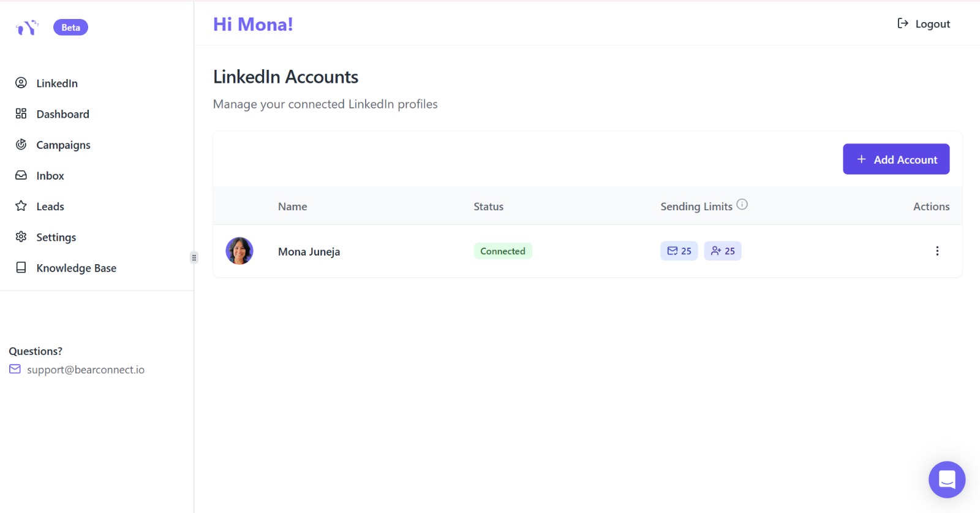Click the Logout button
This screenshot has width=980, height=513.
(924, 24)
